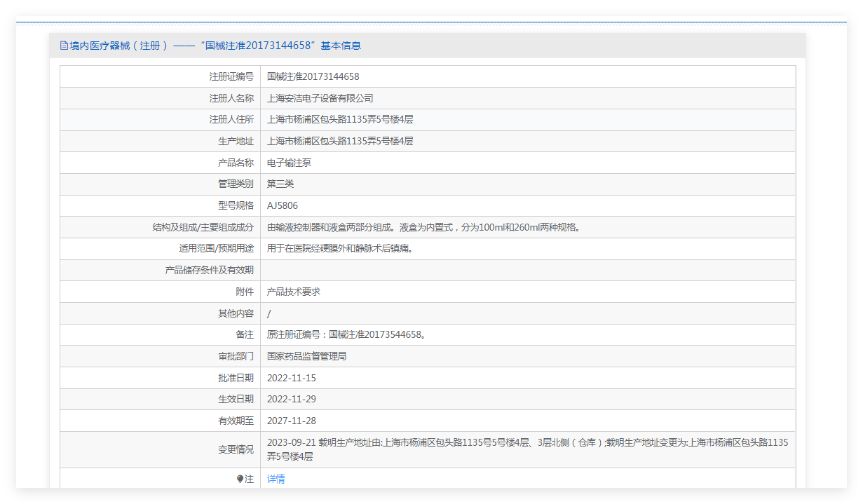This screenshot has height=504, width=863.
Task: Click the 批准日期 label
Action: [x=236, y=378]
